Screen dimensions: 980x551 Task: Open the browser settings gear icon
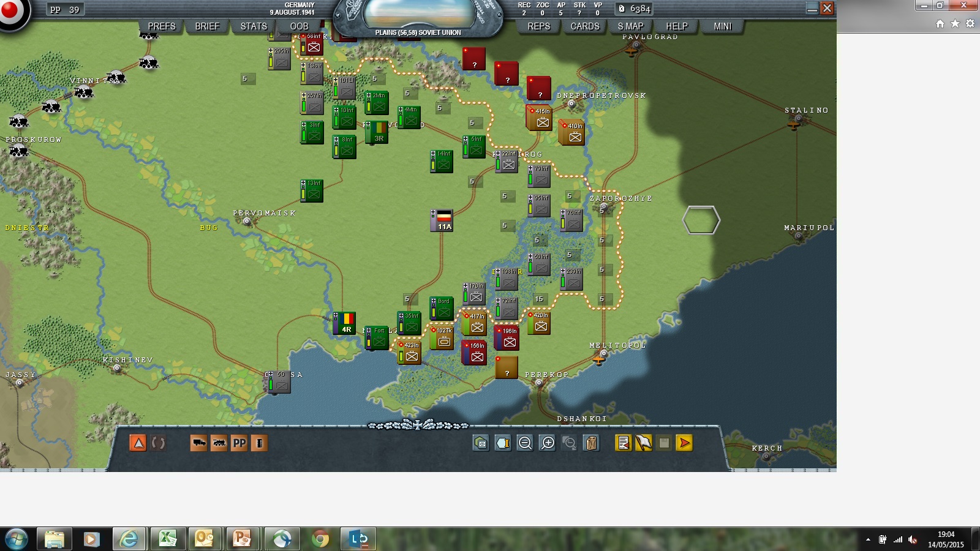(x=970, y=24)
